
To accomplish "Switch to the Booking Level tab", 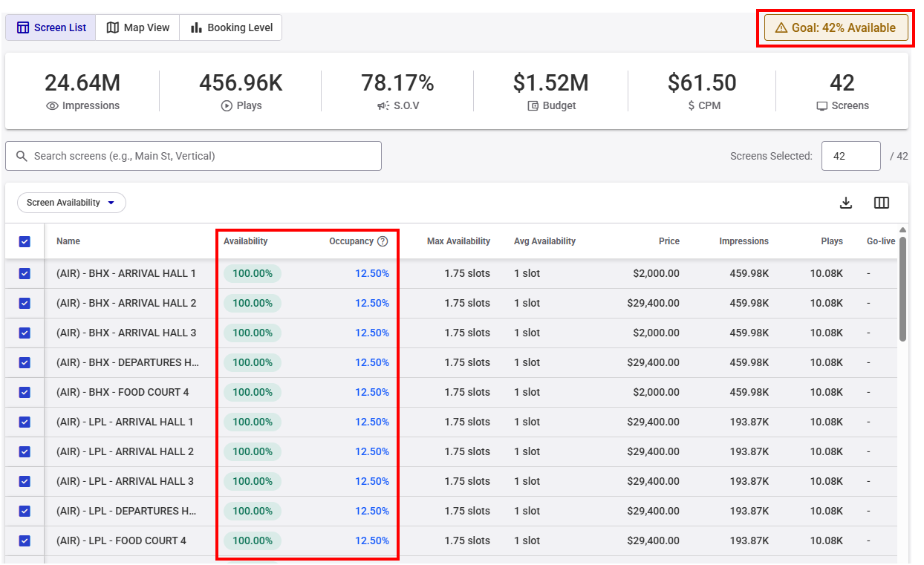I will (231, 27).
